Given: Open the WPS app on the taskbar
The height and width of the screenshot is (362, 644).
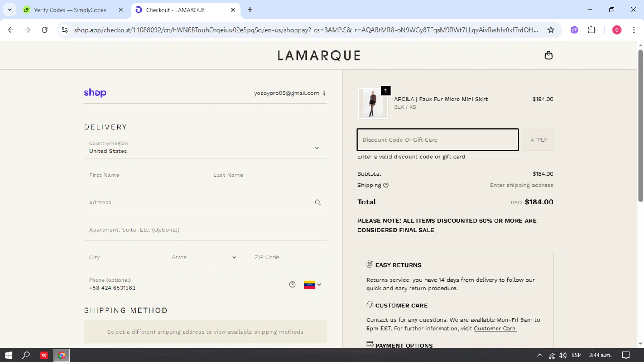Looking at the screenshot, I should tap(44, 356).
